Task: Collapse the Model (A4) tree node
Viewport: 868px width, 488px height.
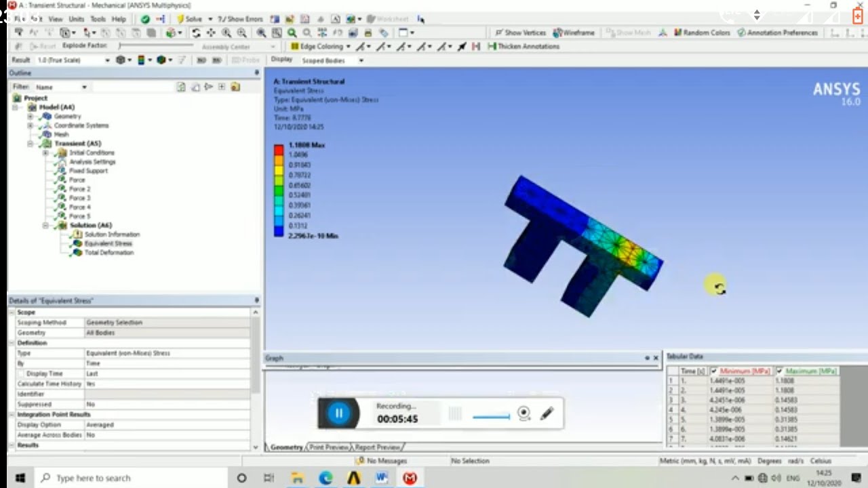Action: pyautogui.click(x=15, y=107)
